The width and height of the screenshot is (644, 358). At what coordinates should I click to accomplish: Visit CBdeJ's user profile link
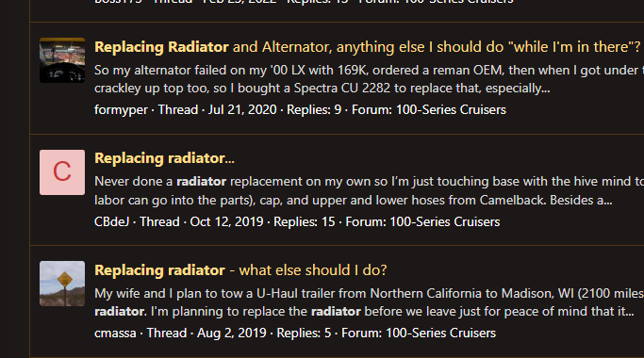pyautogui.click(x=111, y=221)
